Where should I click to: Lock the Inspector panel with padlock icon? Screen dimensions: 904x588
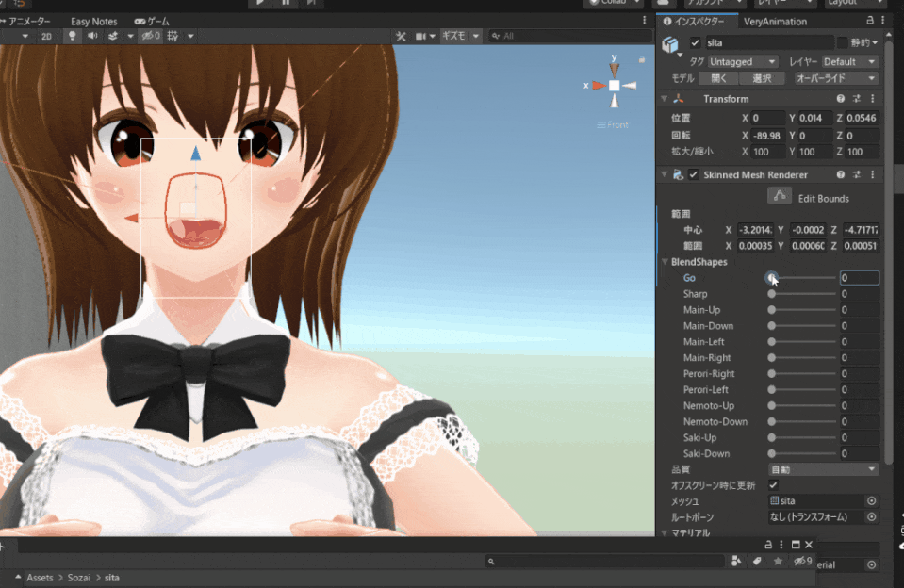click(x=869, y=21)
